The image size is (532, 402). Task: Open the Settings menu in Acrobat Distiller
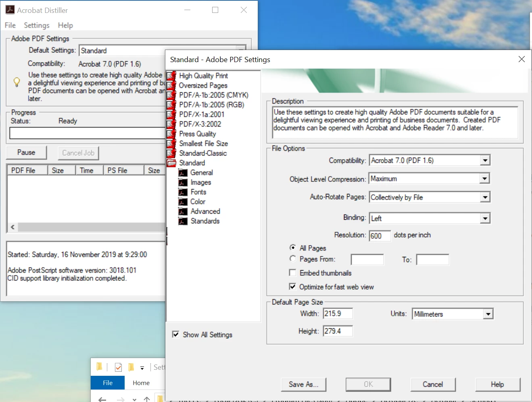pos(37,25)
